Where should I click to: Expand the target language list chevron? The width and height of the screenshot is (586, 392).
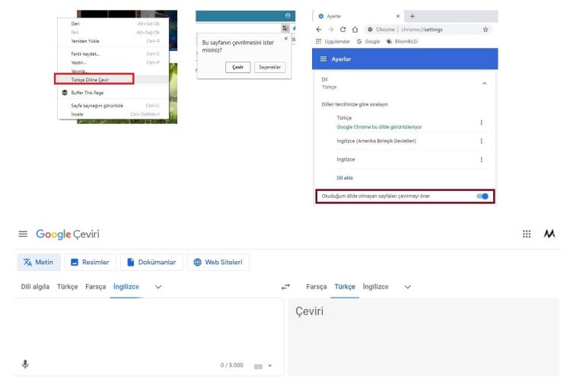(408, 287)
